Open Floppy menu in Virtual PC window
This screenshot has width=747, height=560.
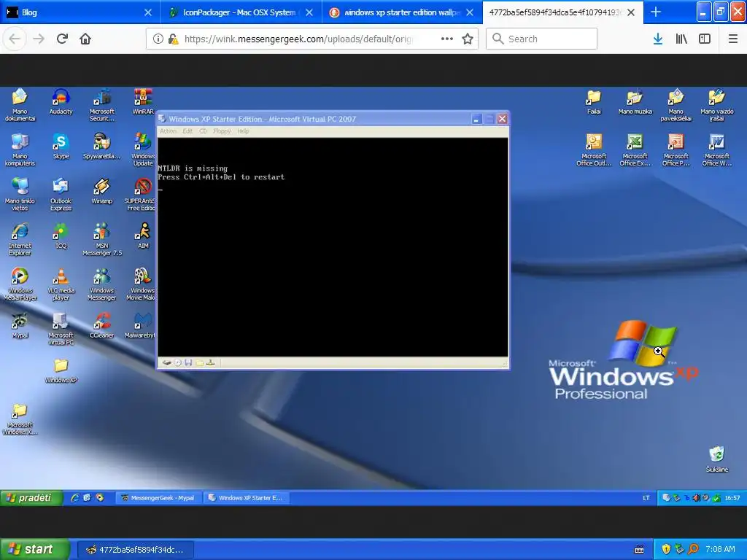tap(222, 131)
